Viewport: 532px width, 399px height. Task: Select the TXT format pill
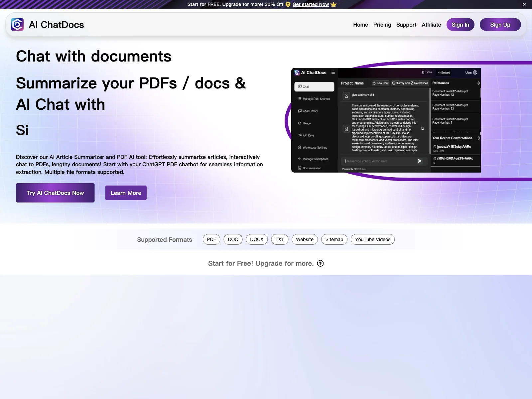pos(280,239)
